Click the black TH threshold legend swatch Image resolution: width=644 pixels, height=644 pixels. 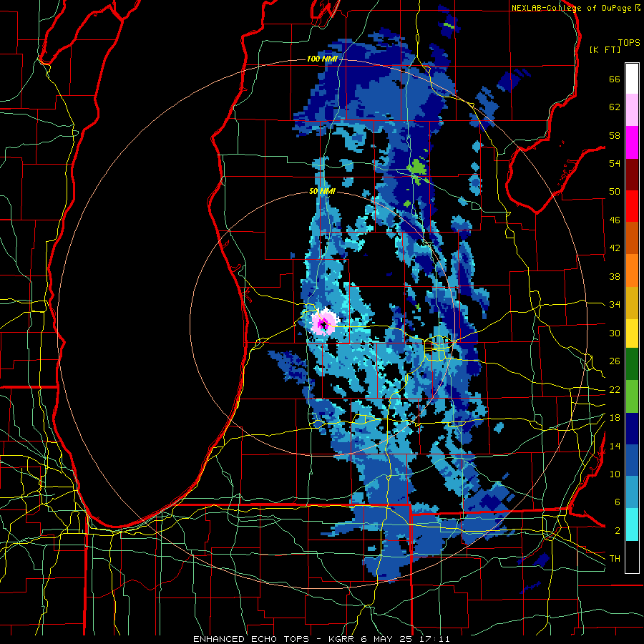click(632, 557)
